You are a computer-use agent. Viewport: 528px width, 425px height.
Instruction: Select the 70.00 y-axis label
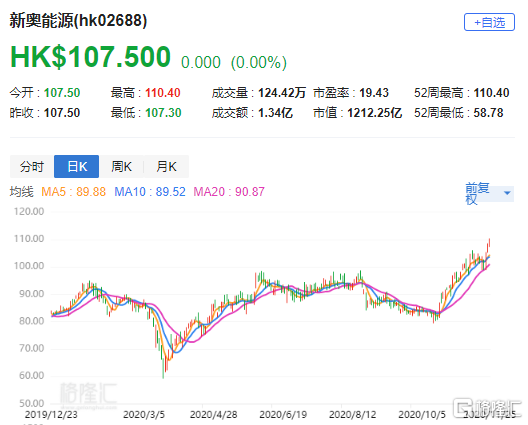31,348
